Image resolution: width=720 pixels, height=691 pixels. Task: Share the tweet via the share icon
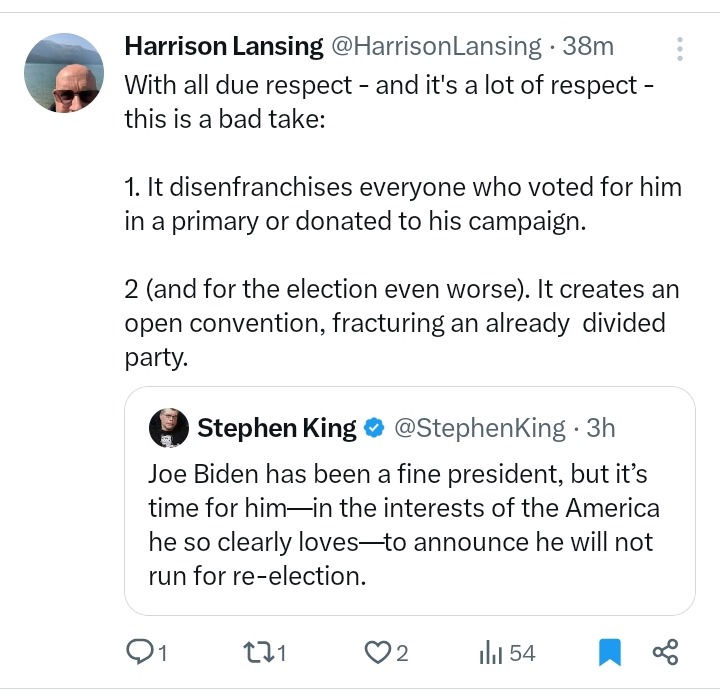(665, 653)
